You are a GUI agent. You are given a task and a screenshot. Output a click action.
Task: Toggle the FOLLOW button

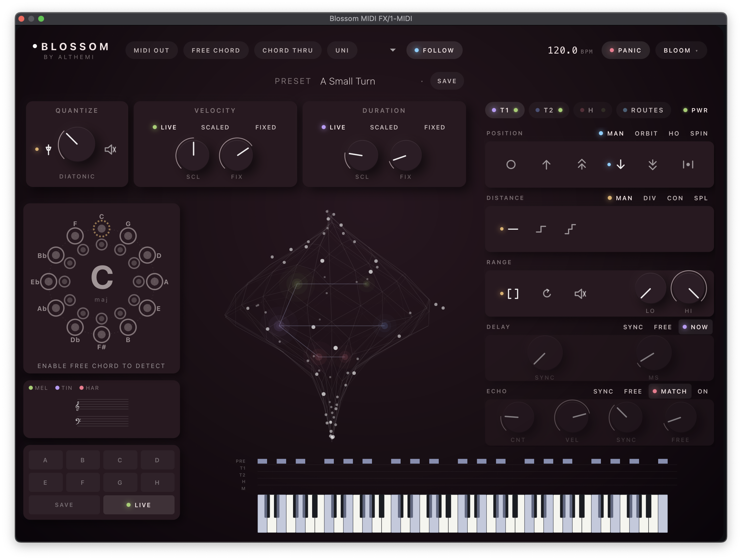pyautogui.click(x=434, y=50)
